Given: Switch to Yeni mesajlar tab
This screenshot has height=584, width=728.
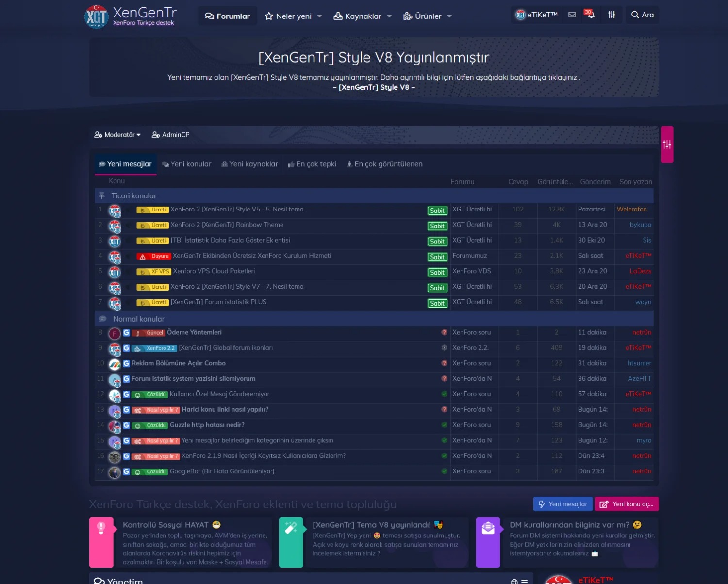Looking at the screenshot, I should coord(126,164).
